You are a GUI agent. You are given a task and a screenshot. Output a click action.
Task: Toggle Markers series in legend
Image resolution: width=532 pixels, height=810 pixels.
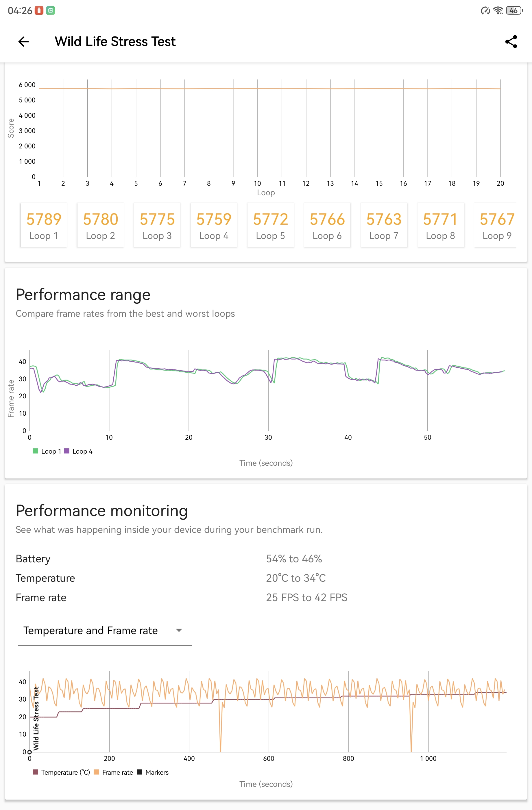(x=153, y=772)
